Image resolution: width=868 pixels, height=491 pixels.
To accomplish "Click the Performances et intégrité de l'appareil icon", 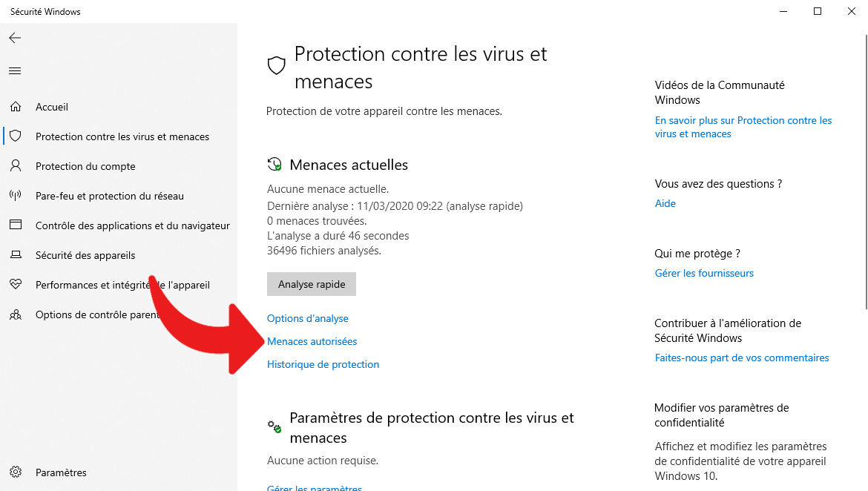I will tap(16, 284).
